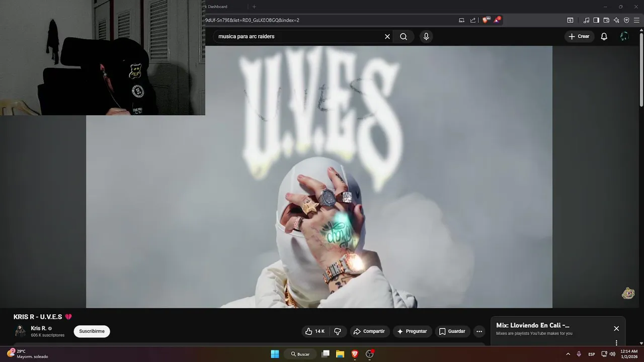Screen dimensions: 644x362
Task: Click the taskbar microphone tray icon
Action: coord(579,354)
